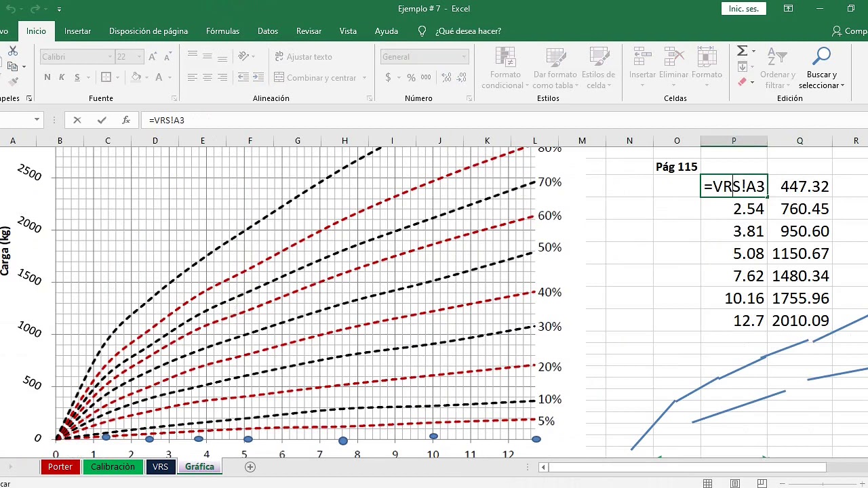Open Dar formato como tabla menu
The image size is (868, 488).
[555, 68]
